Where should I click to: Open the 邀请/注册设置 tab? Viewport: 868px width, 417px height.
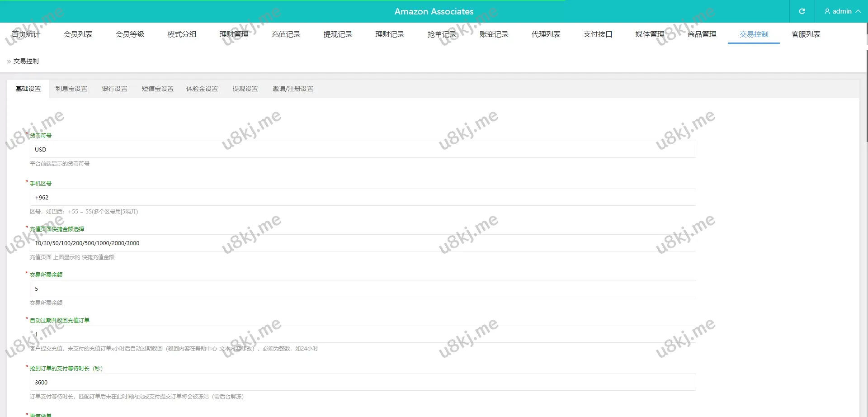292,89
